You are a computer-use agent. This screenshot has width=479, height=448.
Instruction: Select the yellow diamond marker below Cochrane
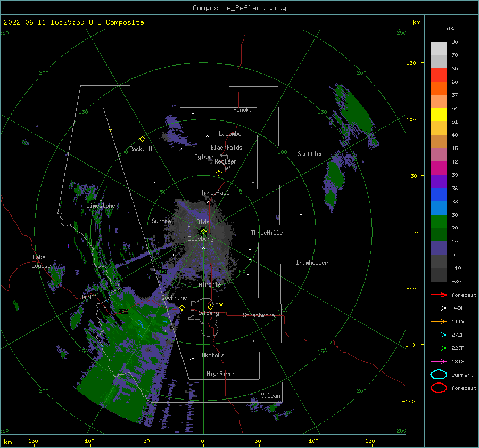point(182,307)
